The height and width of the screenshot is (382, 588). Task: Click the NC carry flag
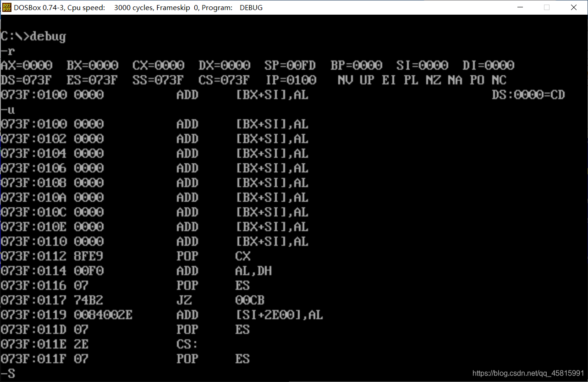(x=499, y=80)
